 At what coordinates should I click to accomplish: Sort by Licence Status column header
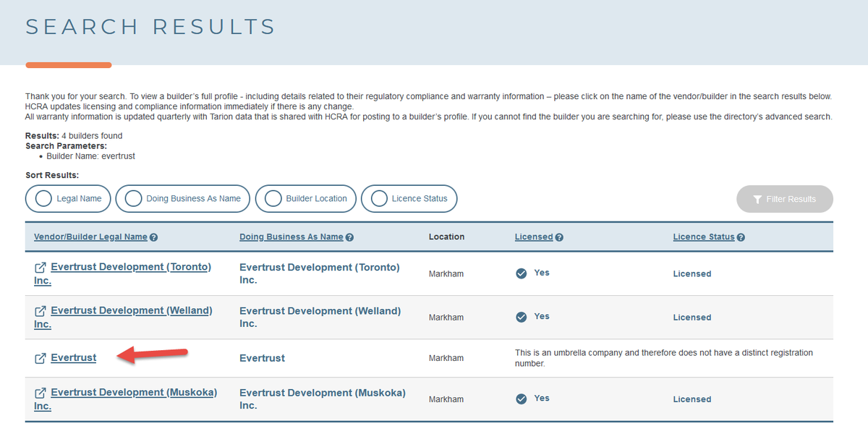click(x=704, y=237)
